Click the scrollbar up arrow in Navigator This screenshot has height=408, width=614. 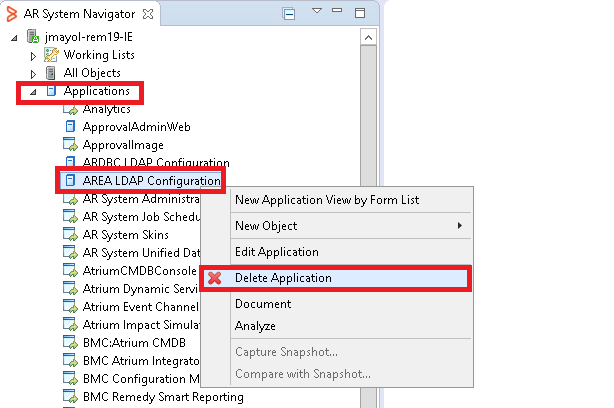(x=368, y=38)
